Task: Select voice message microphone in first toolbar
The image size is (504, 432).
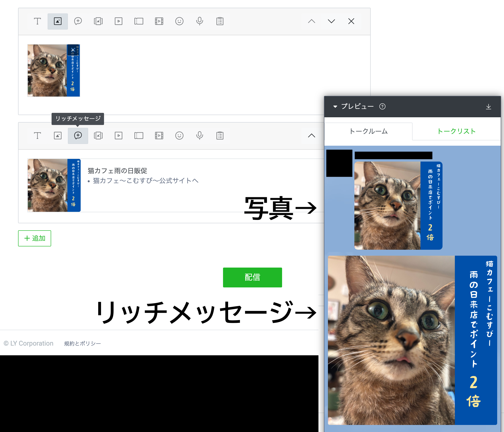Action: [x=199, y=21]
